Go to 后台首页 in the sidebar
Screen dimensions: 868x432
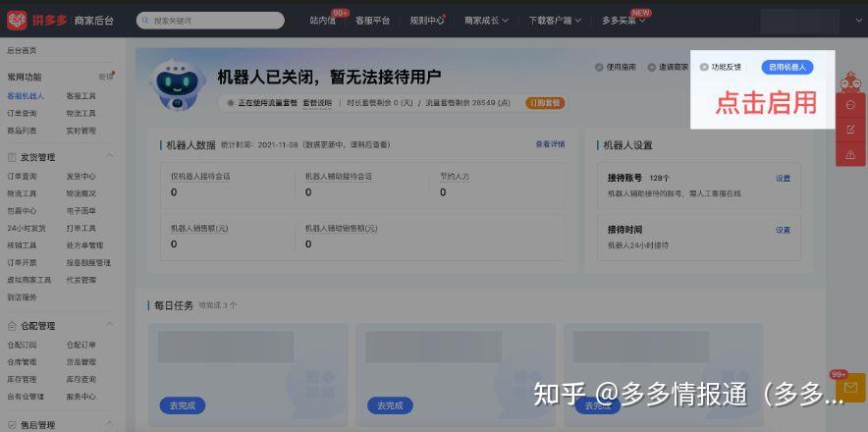(x=22, y=50)
